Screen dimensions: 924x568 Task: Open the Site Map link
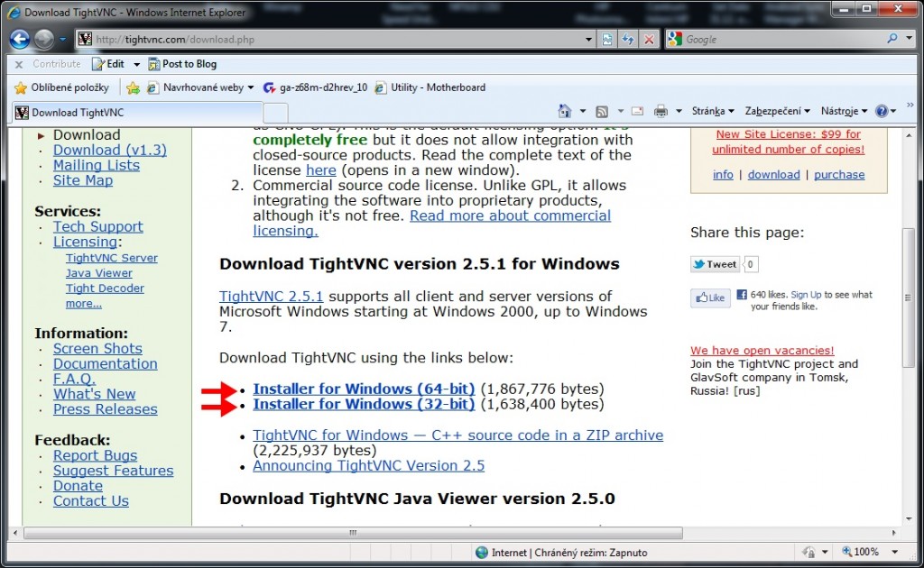click(x=82, y=180)
